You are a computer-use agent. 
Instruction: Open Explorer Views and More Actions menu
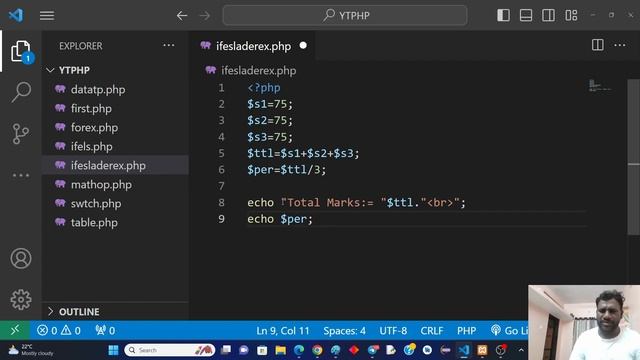click(x=169, y=45)
